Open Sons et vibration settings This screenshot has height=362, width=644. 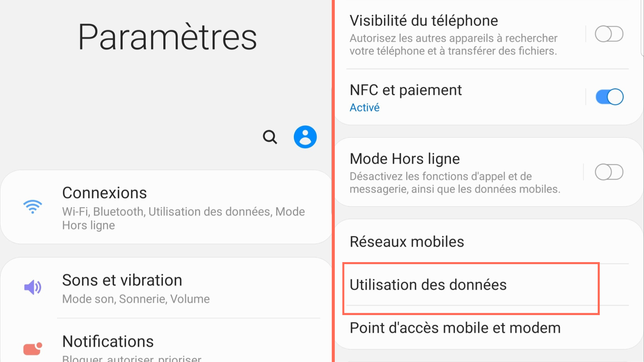tap(122, 280)
